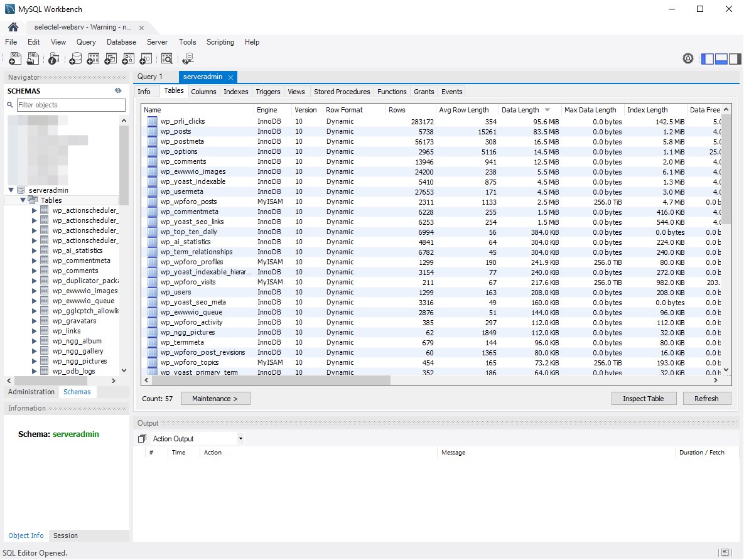Open the object inspector info icon
Viewport: 744px width, 560px height.
coord(53,59)
